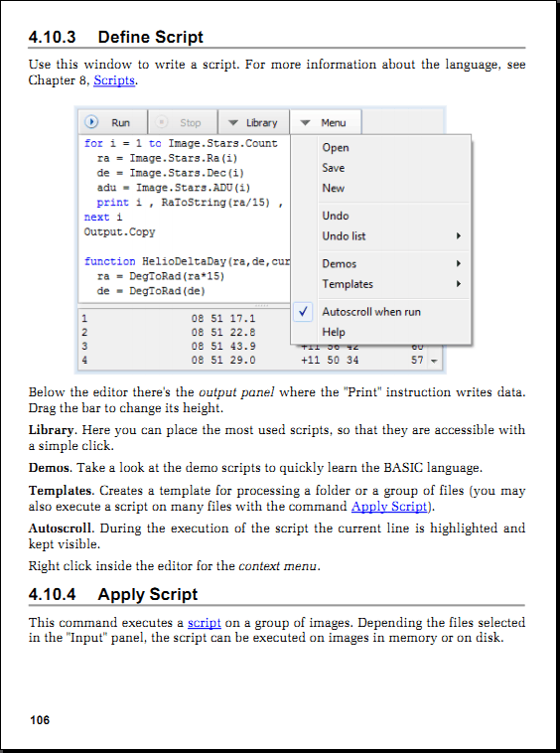Follow the Scripts chapter link
The width and height of the screenshot is (560, 753).
pos(114,80)
